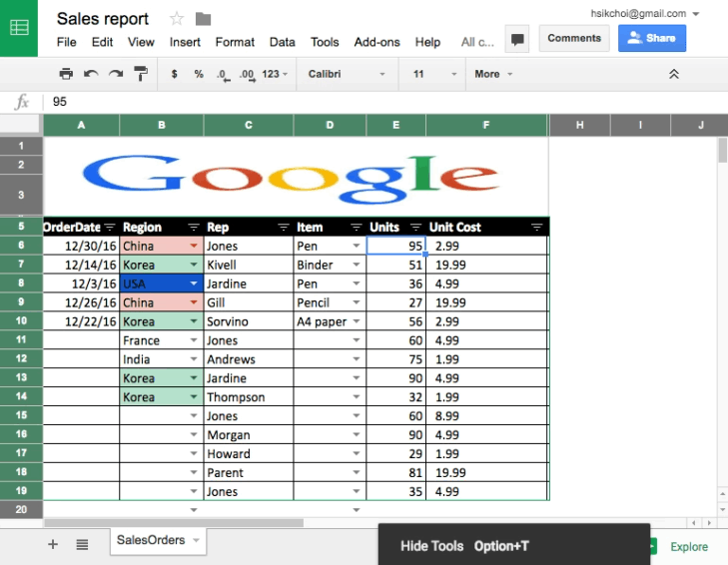Open the View menu
The width and height of the screenshot is (728, 565).
pos(141,42)
